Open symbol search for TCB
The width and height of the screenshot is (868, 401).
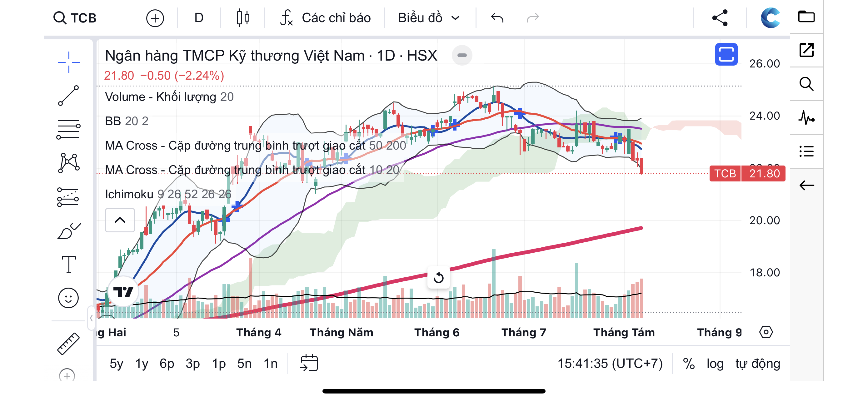tap(75, 18)
